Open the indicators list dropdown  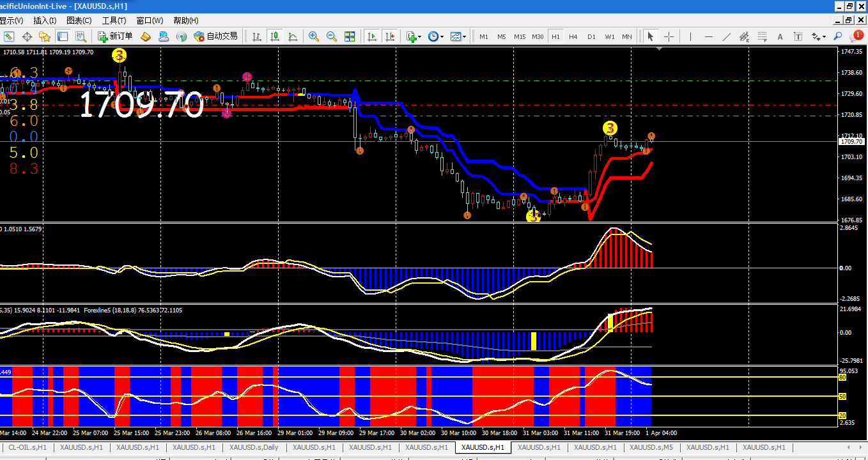(413, 36)
